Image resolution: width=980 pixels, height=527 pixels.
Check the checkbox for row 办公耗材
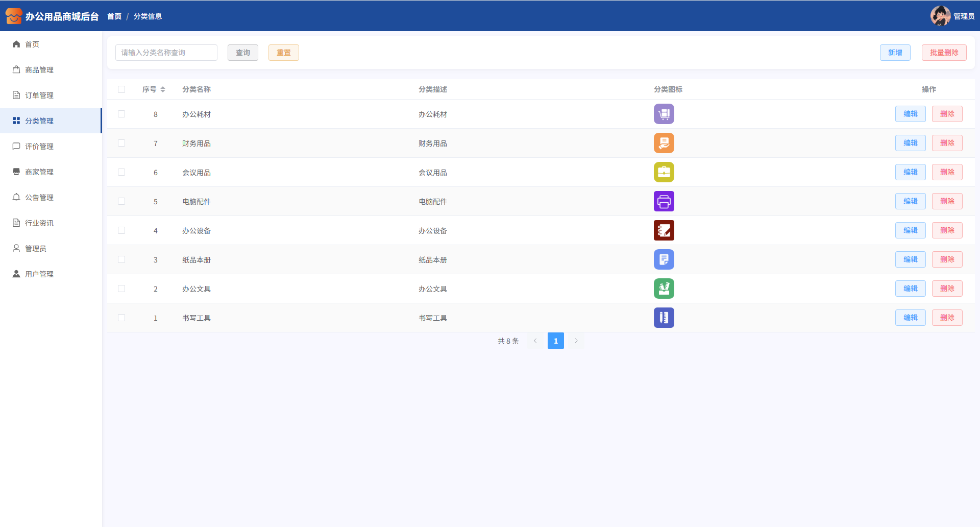click(121, 114)
